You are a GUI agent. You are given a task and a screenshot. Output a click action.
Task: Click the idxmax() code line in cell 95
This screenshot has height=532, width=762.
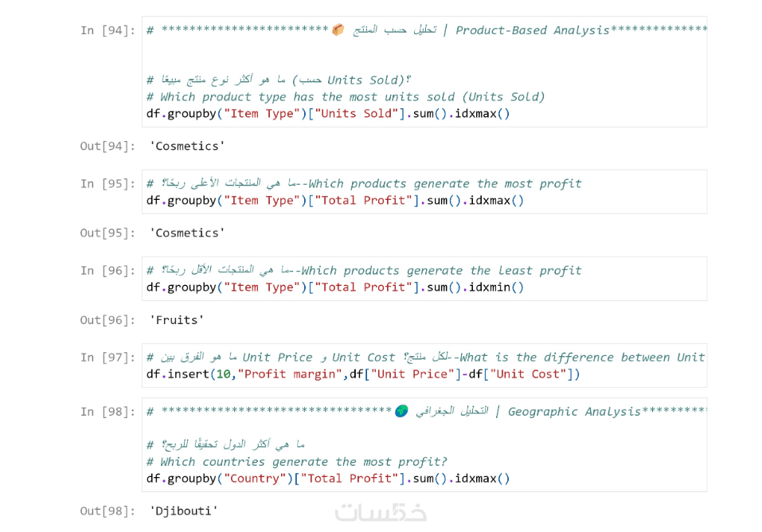pyautogui.click(x=335, y=200)
